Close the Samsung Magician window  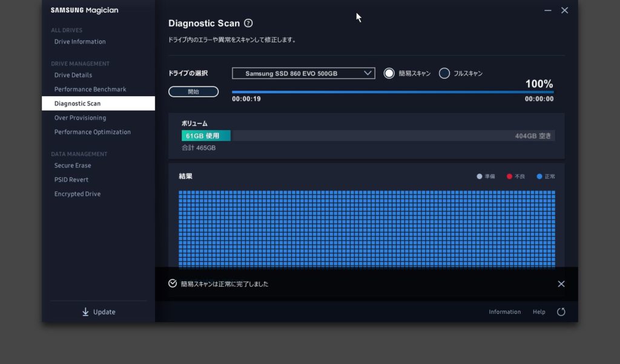click(565, 11)
